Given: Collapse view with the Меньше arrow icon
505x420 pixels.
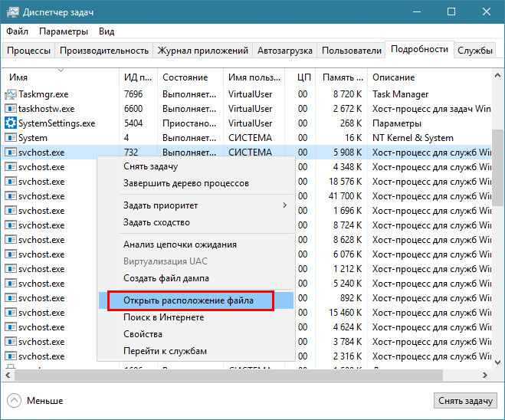Looking at the screenshot, I should click(14, 401).
